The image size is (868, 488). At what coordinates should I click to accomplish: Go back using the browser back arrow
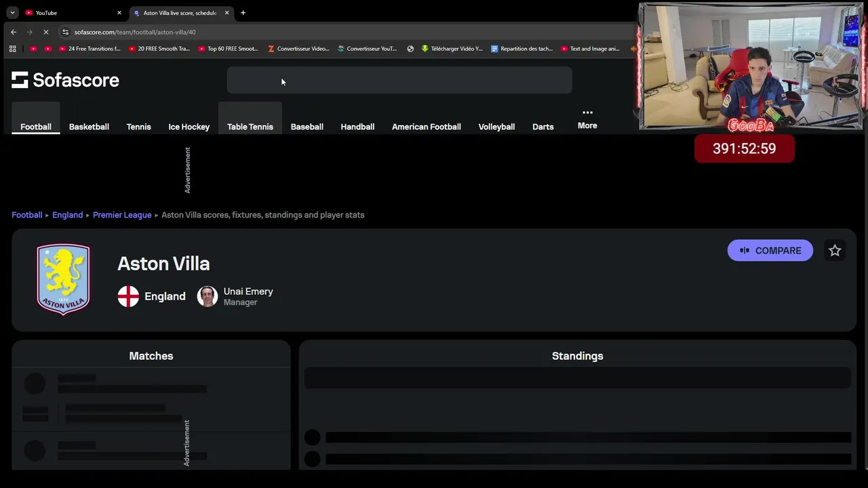click(14, 32)
